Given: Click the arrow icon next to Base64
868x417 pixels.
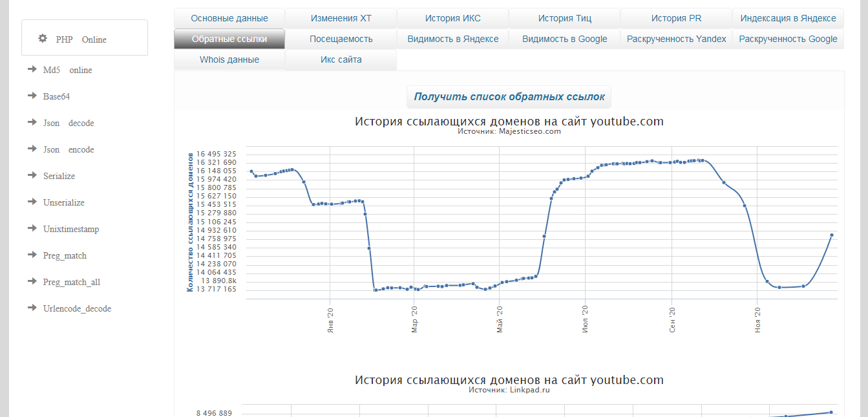Looking at the screenshot, I should click(32, 96).
